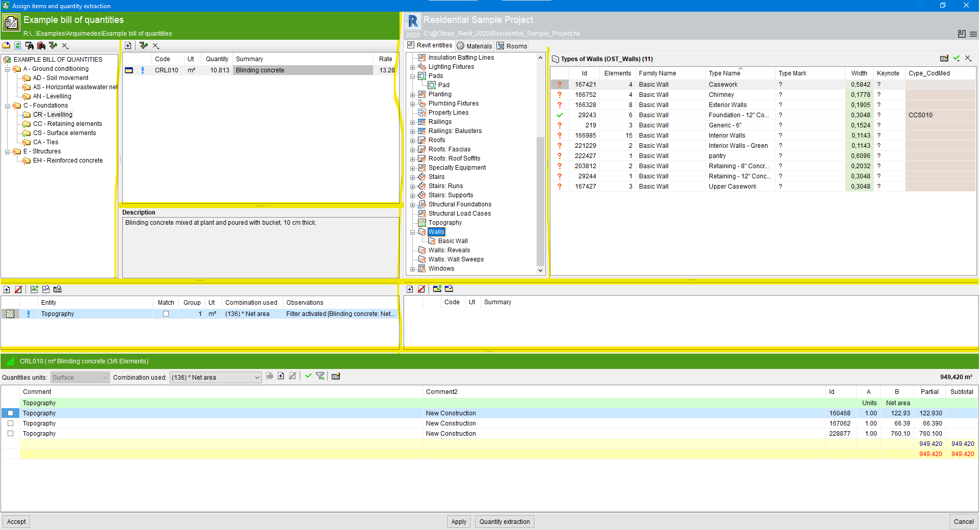This screenshot has height=530, width=980.
Task: Click the X icon in the Types of Walls header
Action: 968,59
